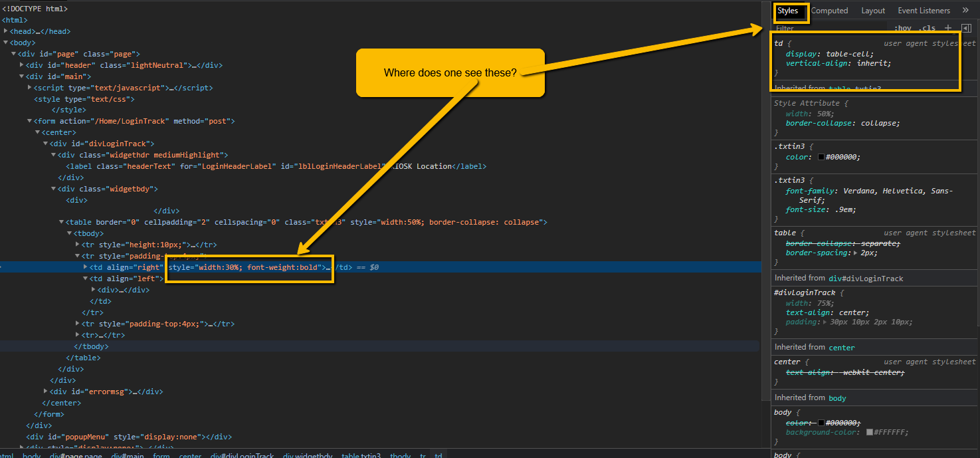Collapse the div id="page" node
980x458 pixels.
(13, 53)
